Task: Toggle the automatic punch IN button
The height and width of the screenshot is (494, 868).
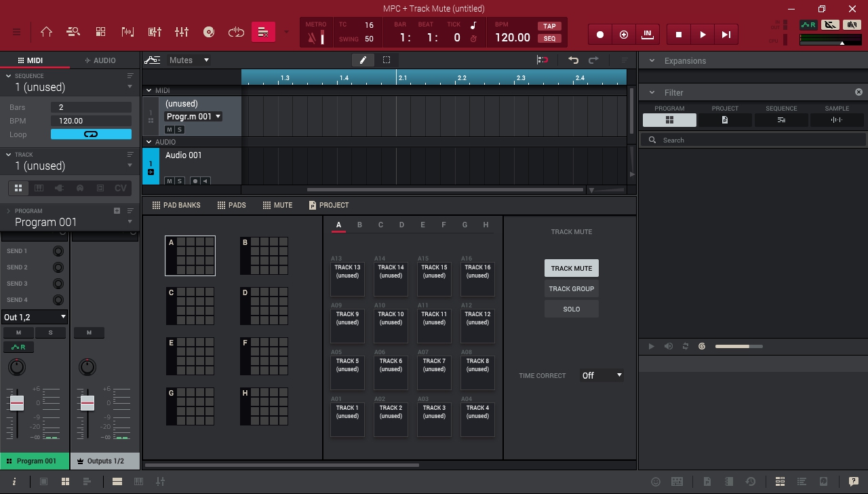Action: [648, 35]
